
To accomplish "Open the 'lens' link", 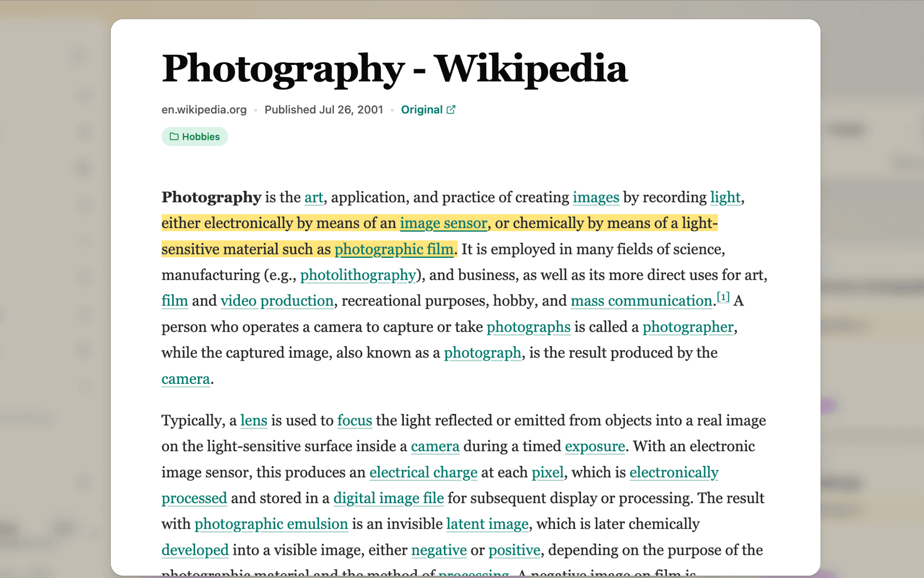I will click(x=253, y=420).
